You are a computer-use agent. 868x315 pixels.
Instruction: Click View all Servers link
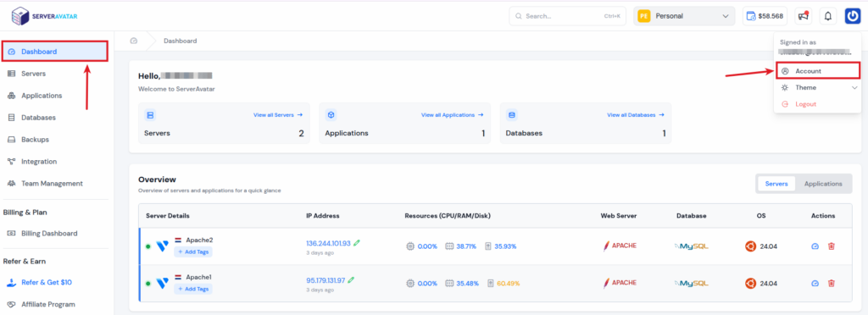click(278, 115)
